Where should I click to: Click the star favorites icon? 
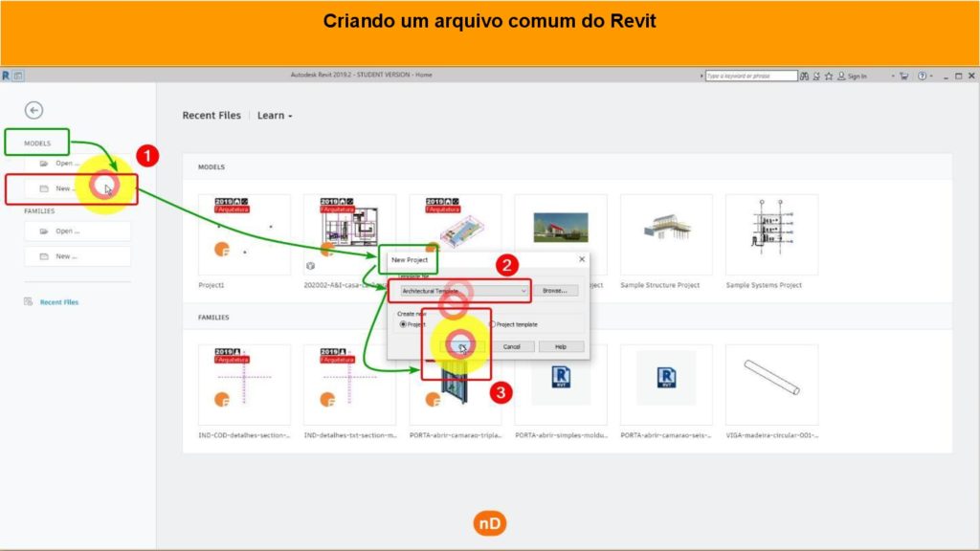point(828,76)
